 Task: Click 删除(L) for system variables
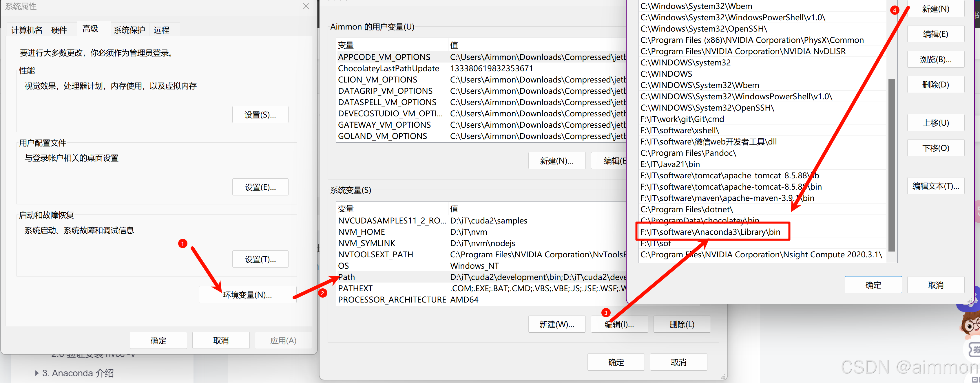[x=682, y=325]
